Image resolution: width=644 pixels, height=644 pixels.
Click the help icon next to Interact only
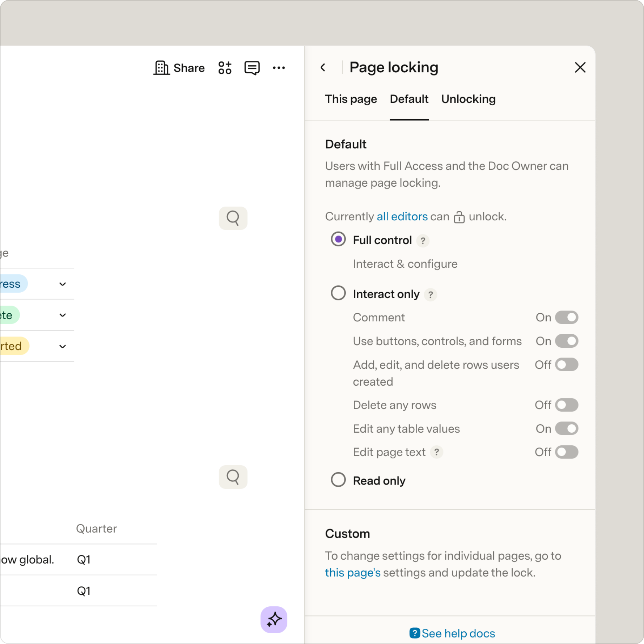coord(430,295)
